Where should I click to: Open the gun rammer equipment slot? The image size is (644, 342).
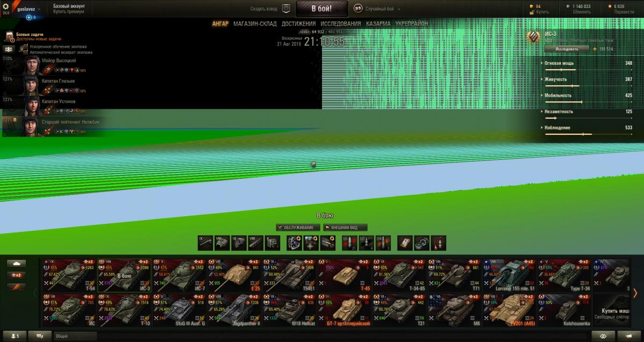coord(328,243)
